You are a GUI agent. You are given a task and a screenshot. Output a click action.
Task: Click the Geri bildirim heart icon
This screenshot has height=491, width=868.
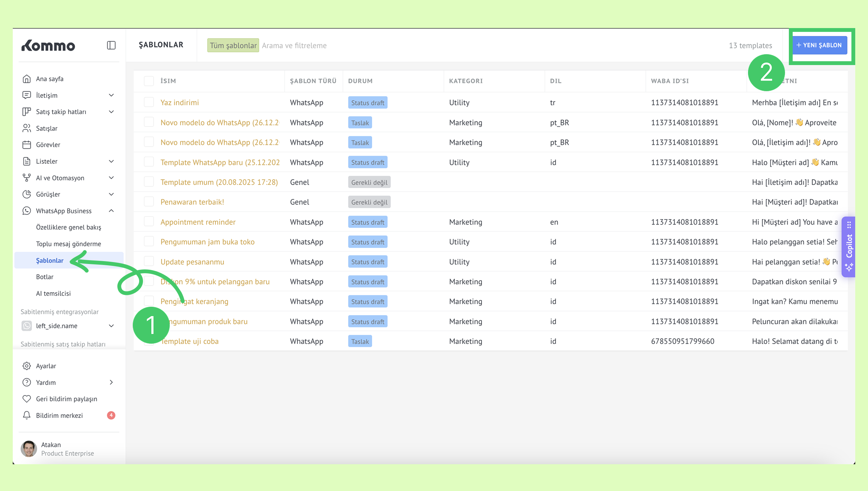pos(27,399)
